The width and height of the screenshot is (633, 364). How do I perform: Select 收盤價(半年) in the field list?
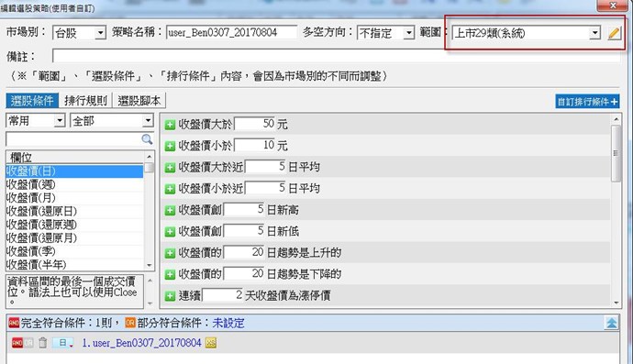(74, 264)
